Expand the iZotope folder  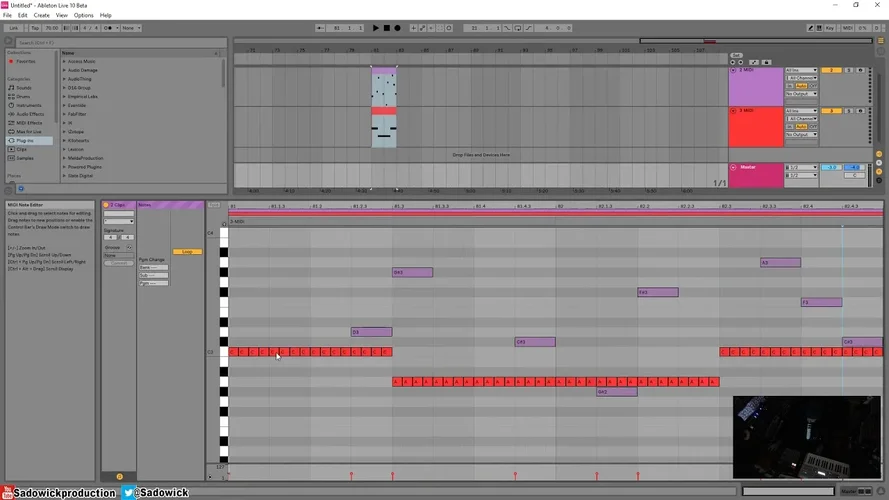pyautogui.click(x=64, y=132)
